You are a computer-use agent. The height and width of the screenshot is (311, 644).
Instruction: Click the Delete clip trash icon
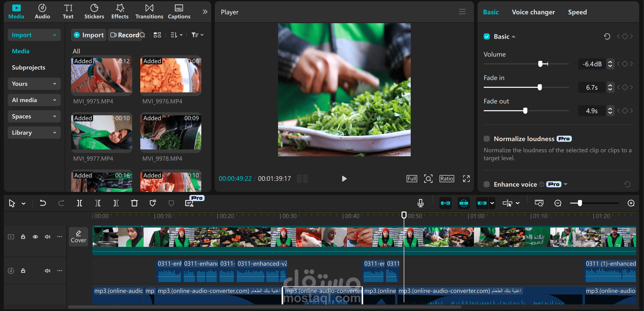coord(134,203)
